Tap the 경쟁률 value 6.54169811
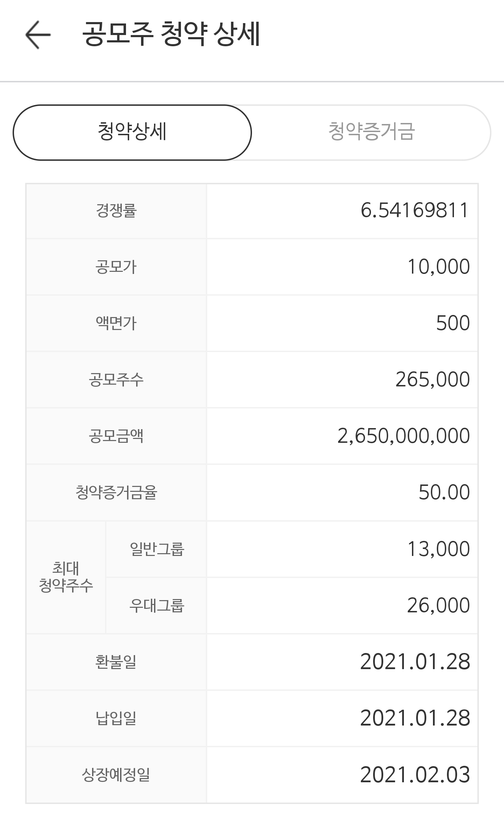The image size is (504, 825). (414, 211)
